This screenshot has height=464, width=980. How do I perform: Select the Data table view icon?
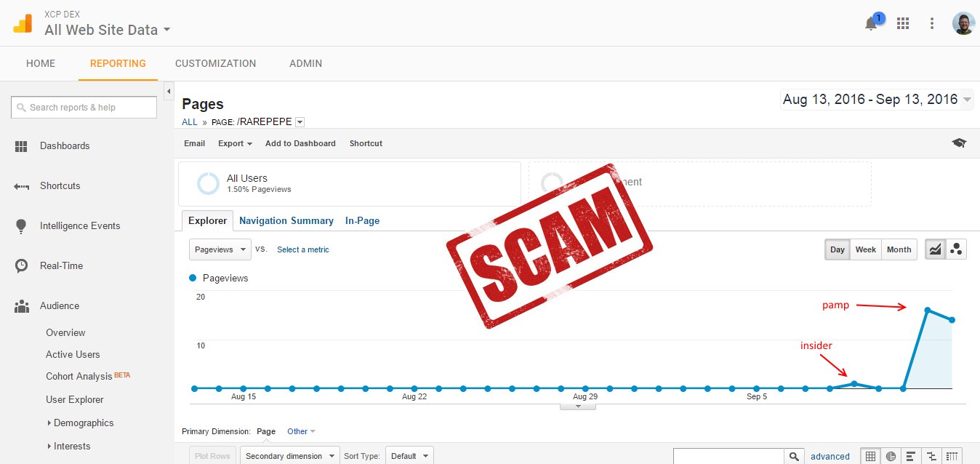click(x=870, y=457)
